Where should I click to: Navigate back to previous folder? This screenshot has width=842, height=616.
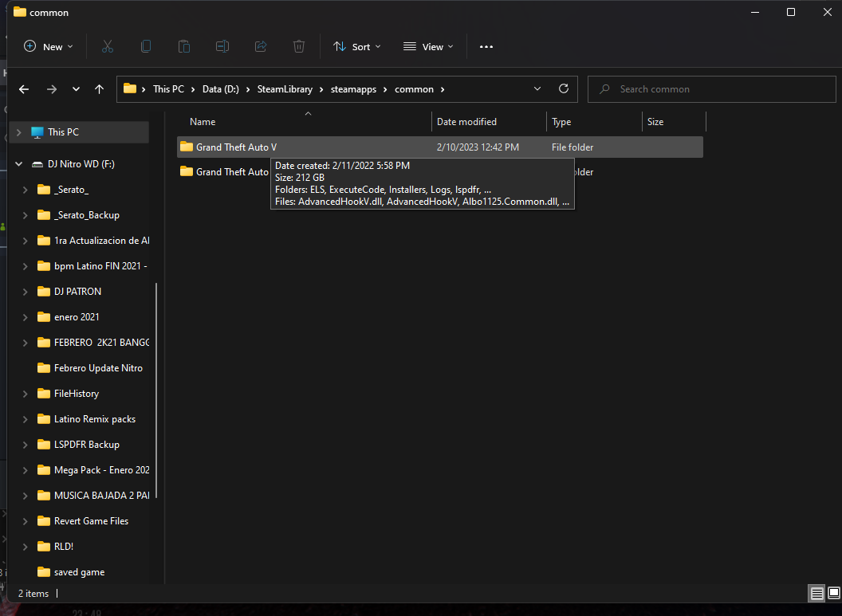pos(24,89)
